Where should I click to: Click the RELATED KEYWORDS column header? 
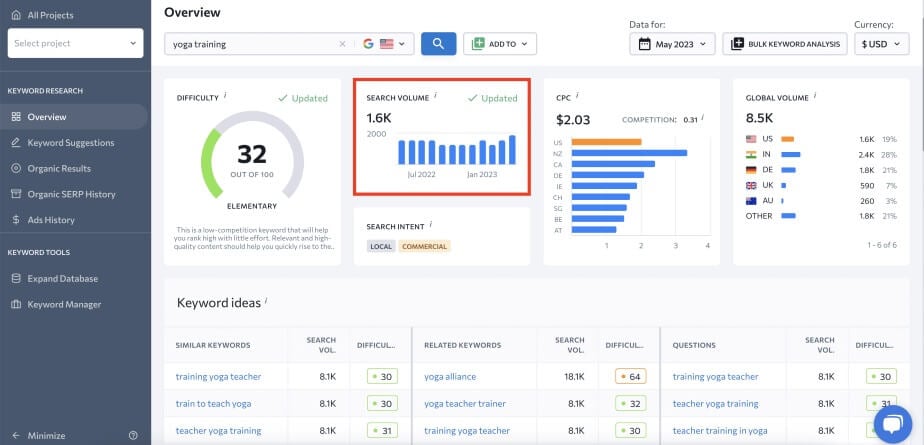point(463,345)
